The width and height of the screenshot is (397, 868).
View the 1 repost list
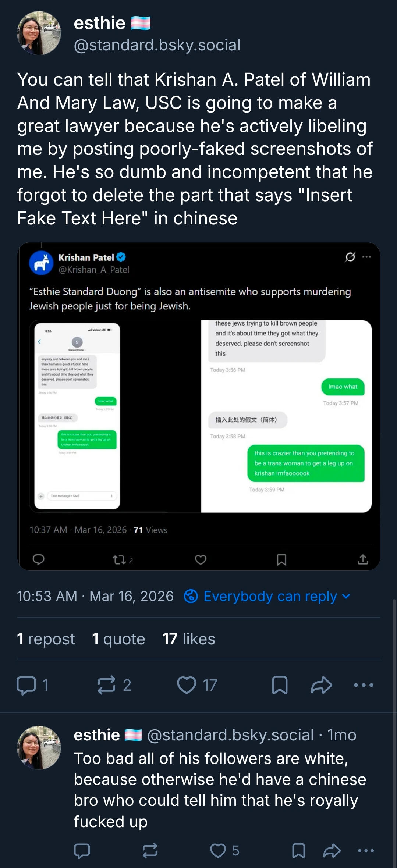click(x=46, y=639)
